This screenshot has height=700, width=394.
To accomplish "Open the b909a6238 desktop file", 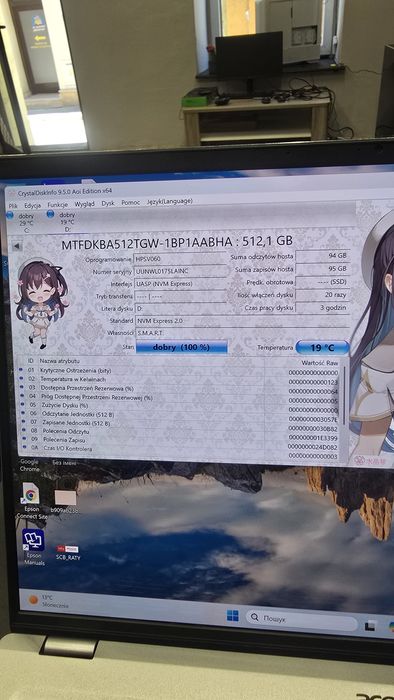I will [66, 502].
